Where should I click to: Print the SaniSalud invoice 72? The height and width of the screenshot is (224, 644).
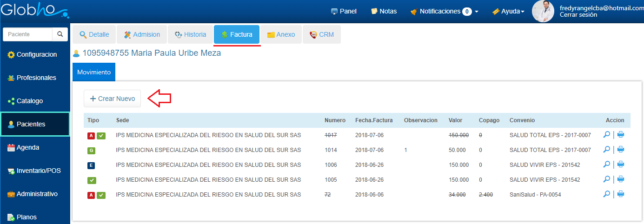620,194
